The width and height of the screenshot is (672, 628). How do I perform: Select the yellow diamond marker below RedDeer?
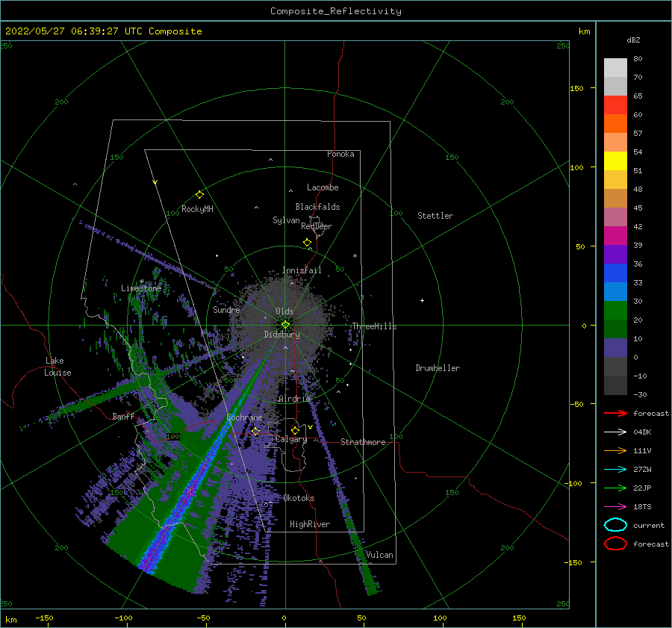308,243
